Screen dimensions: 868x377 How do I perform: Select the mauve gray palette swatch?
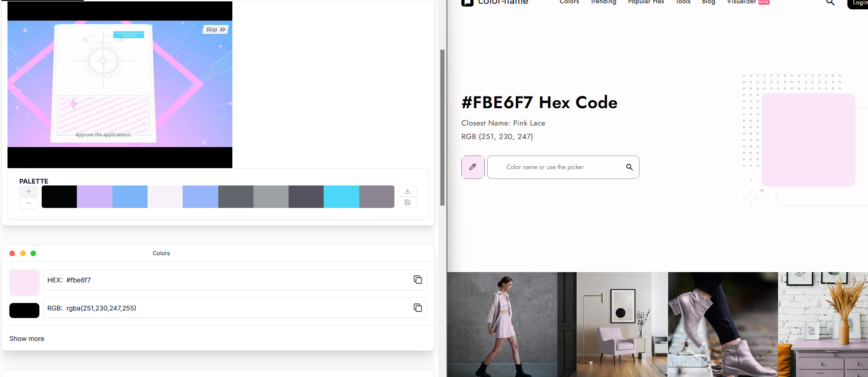377,197
